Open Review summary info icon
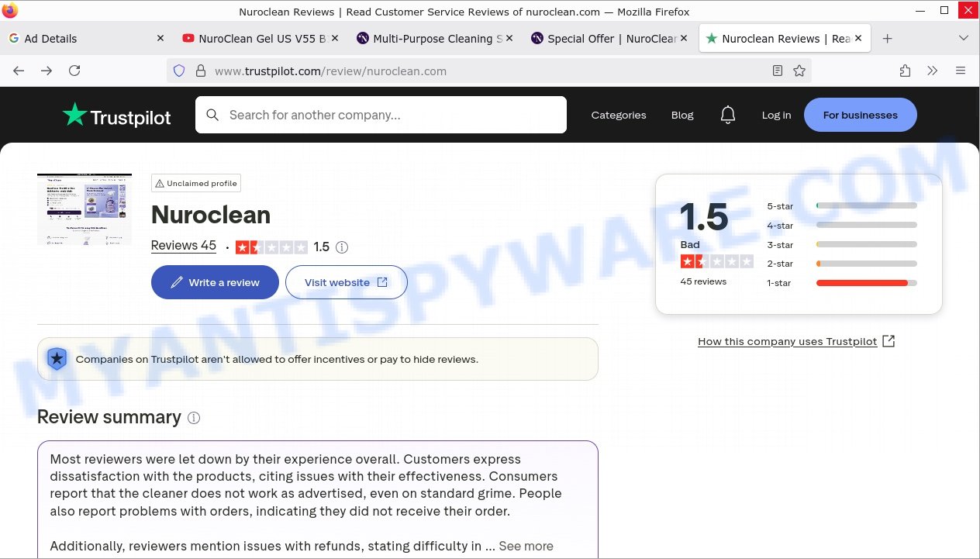This screenshot has height=559, width=980. point(194,418)
